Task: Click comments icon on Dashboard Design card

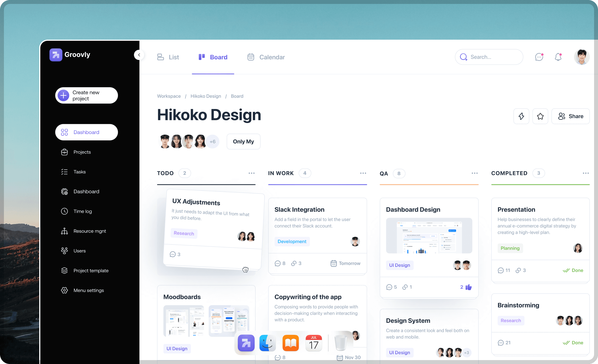Action: click(389, 287)
